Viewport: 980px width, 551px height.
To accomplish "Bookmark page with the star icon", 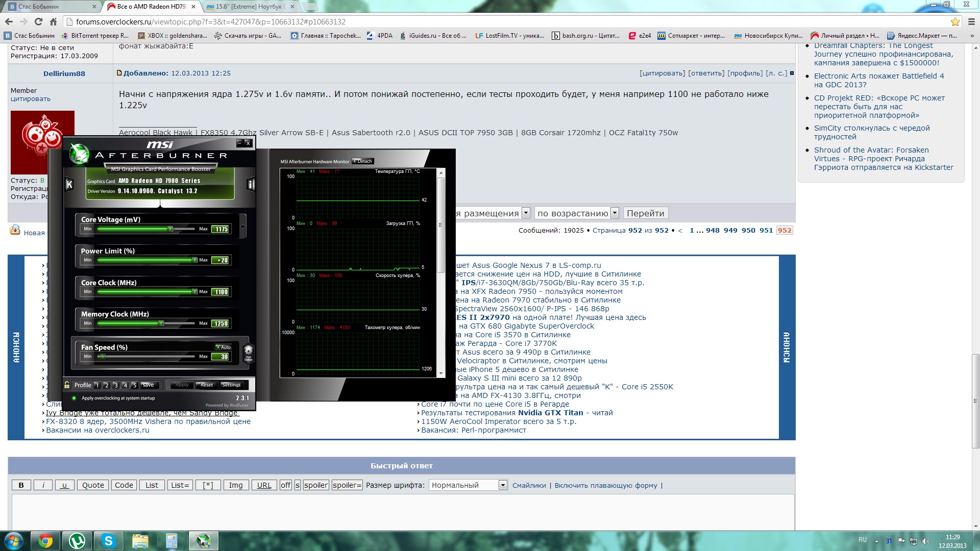I will (955, 22).
